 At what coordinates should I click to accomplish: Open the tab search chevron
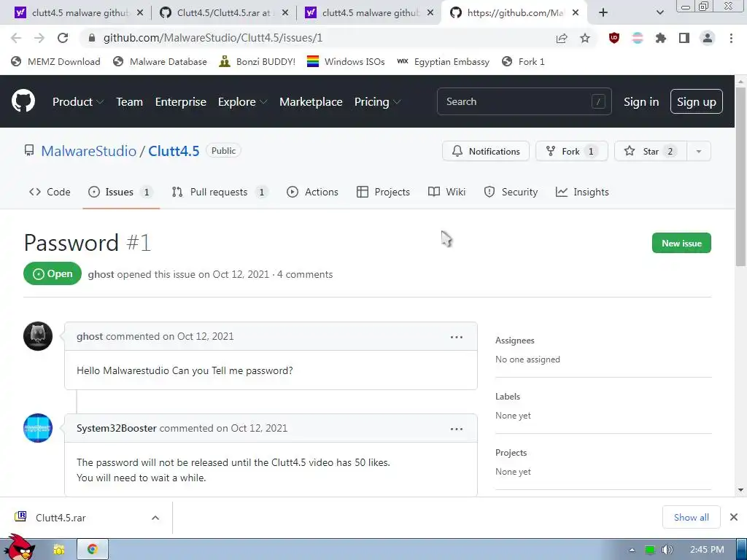point(659,13)
